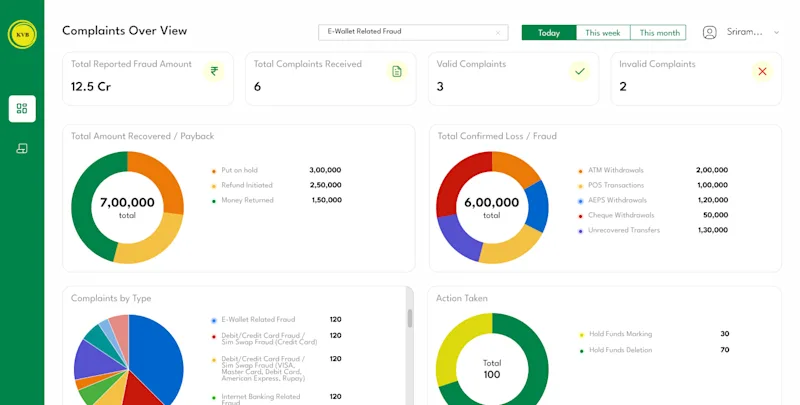Click the Valid Complaints value 3
This screenshot has width=800, height=405.
click(x=440, y=87)
